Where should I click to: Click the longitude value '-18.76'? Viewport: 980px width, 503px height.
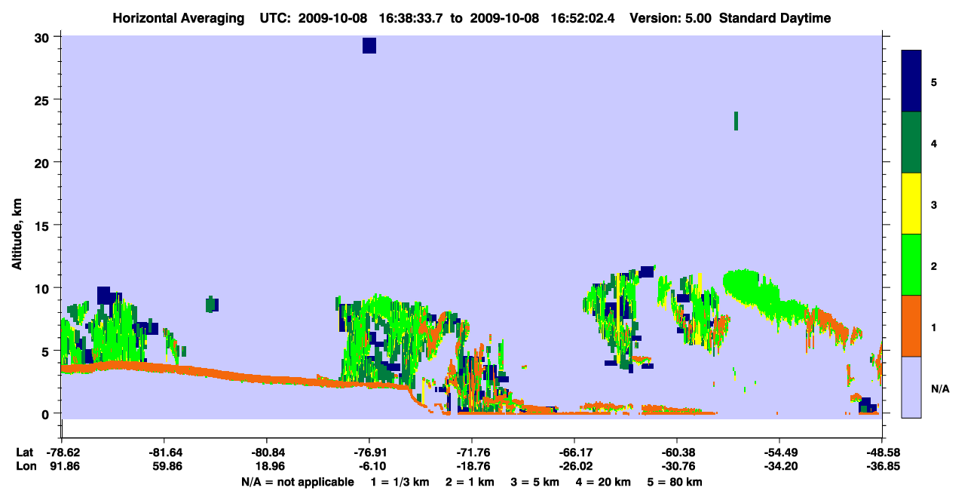pos(472,466)
